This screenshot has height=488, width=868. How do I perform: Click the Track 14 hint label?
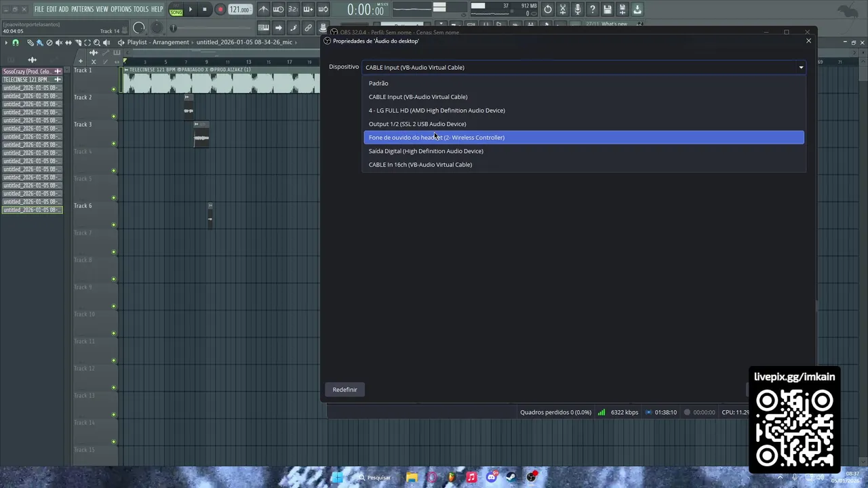pyautogui.click(x=109, y=31)
